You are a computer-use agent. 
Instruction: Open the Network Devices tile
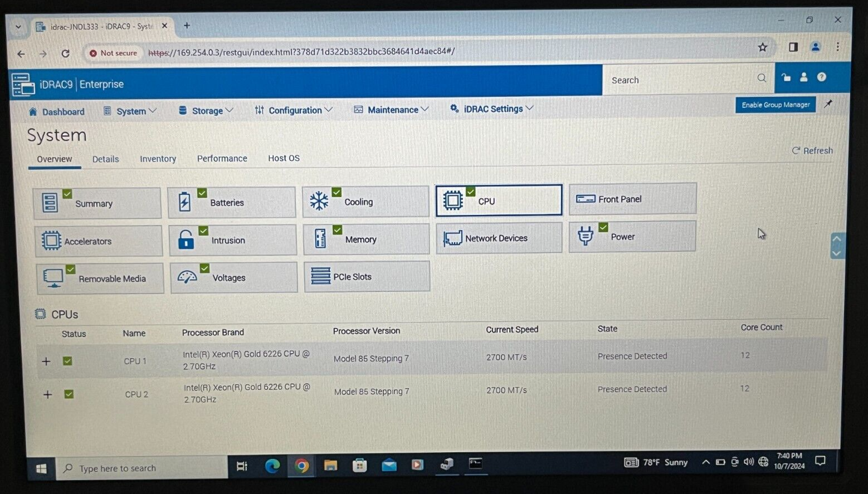(499, 238)
